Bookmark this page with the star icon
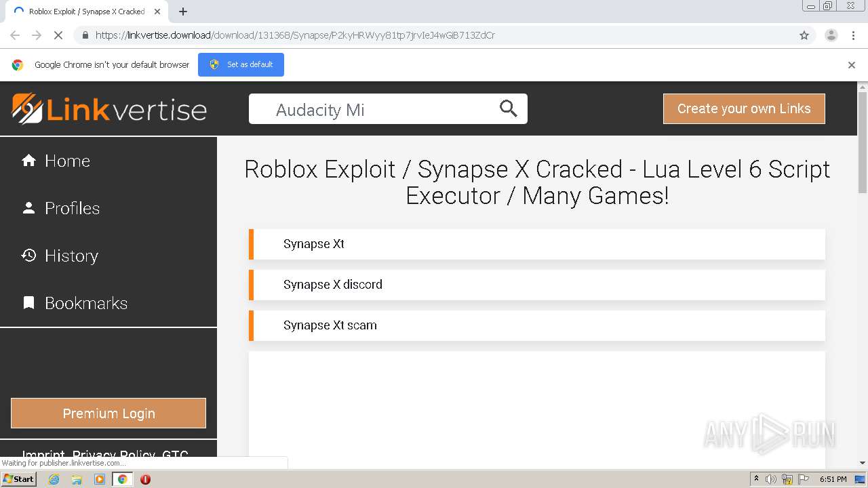 coord(804,35)
